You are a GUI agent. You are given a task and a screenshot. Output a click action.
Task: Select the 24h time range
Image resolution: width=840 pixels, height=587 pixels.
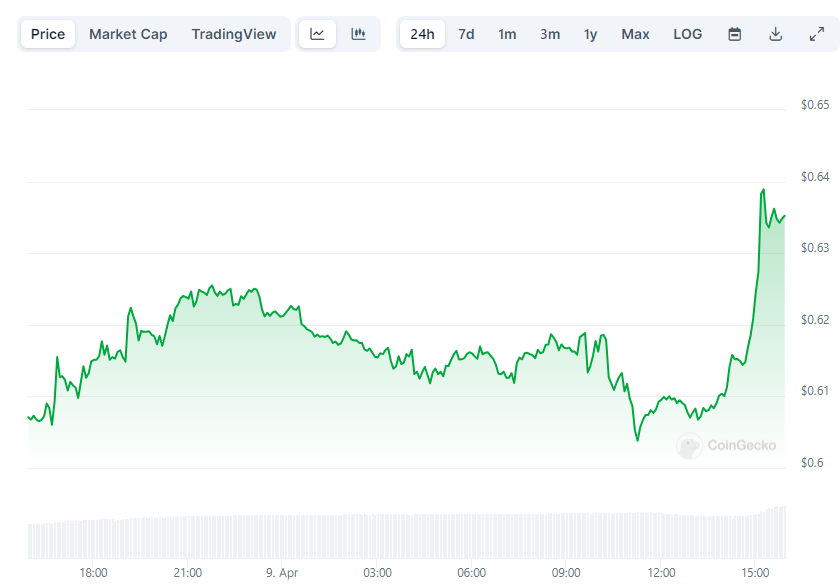tap(422, 34)
